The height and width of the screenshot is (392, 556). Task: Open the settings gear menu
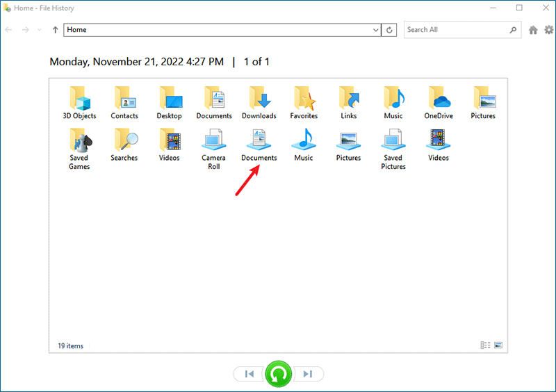coord(549,30)
